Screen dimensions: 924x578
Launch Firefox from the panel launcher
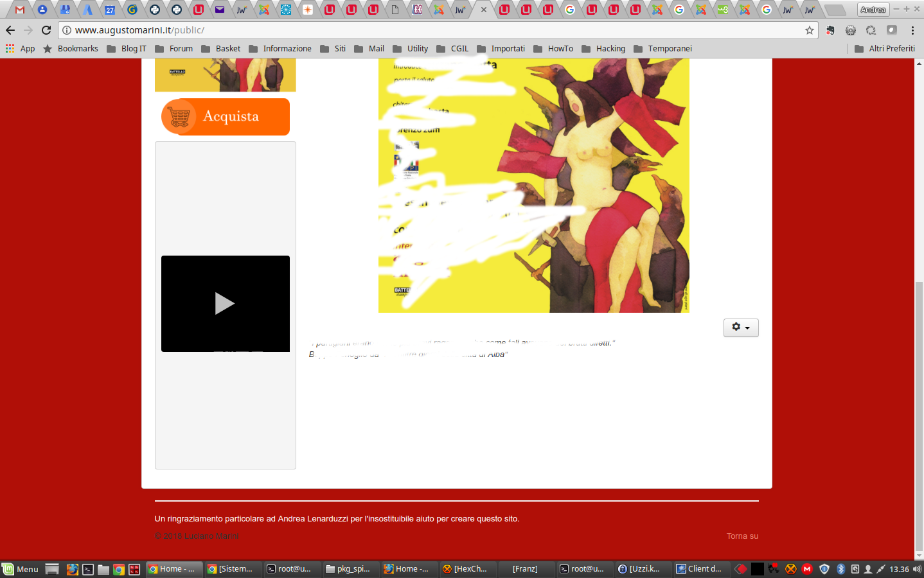coord(73,569)
